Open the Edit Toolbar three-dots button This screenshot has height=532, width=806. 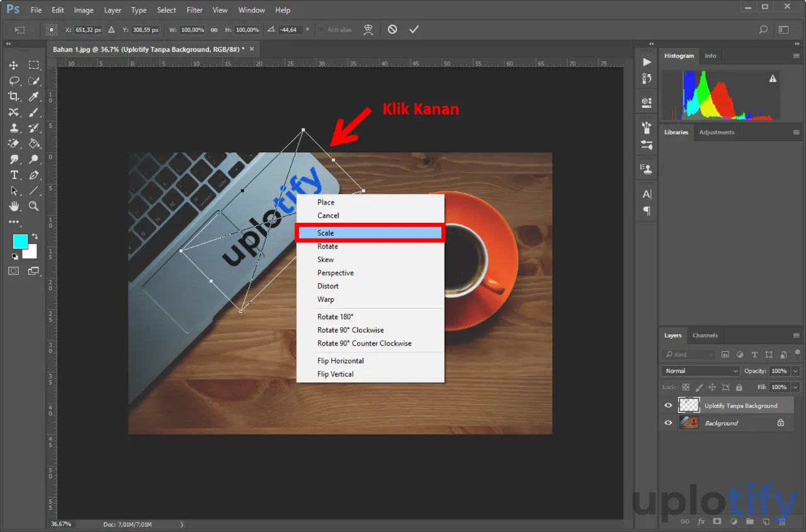tap(14, 222)
